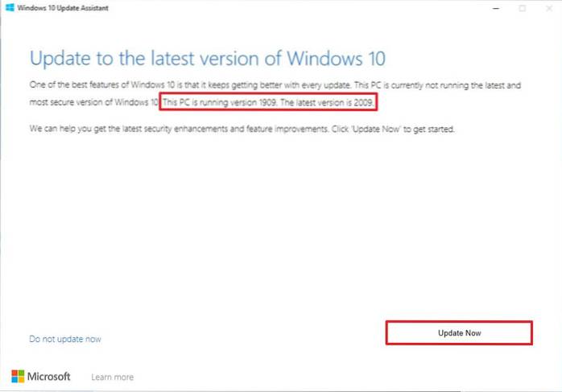Open the Learn more link

[x=112, y=377]
